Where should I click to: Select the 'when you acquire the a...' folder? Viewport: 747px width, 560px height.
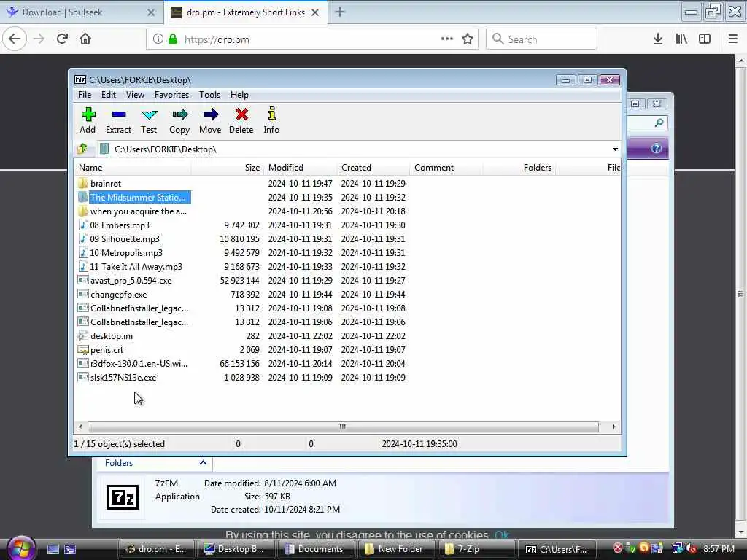click(x=133, y=211)
